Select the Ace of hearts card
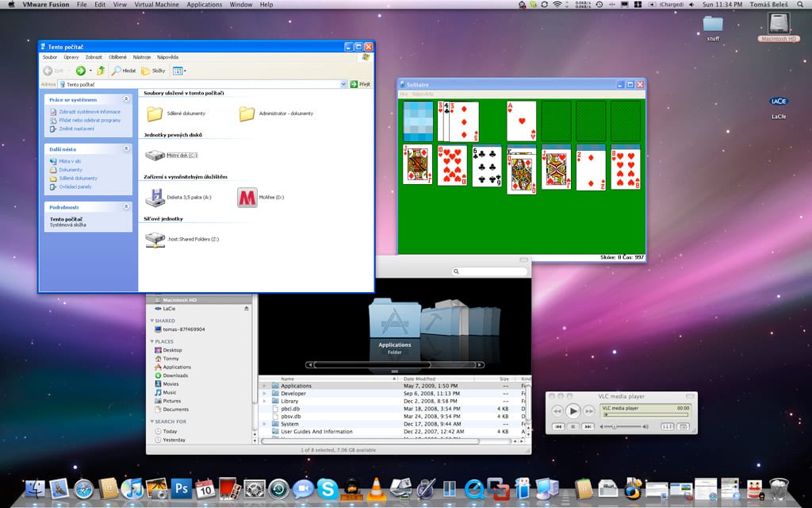This screenshot has width=812, height=508. tap(522, 121)
